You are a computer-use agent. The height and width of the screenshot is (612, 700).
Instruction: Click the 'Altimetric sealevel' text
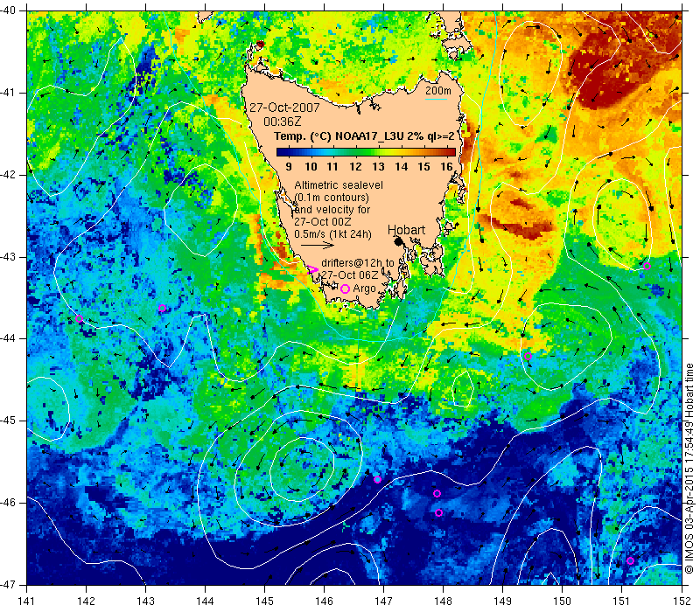[339, 185]
